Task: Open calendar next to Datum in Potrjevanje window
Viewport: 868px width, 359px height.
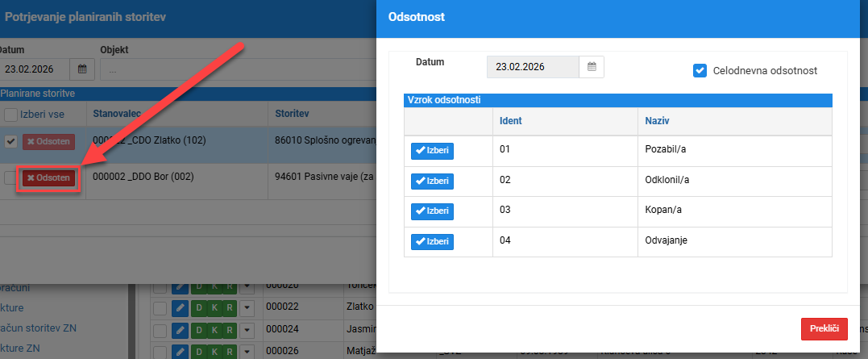Action: [x=82, y=69]
